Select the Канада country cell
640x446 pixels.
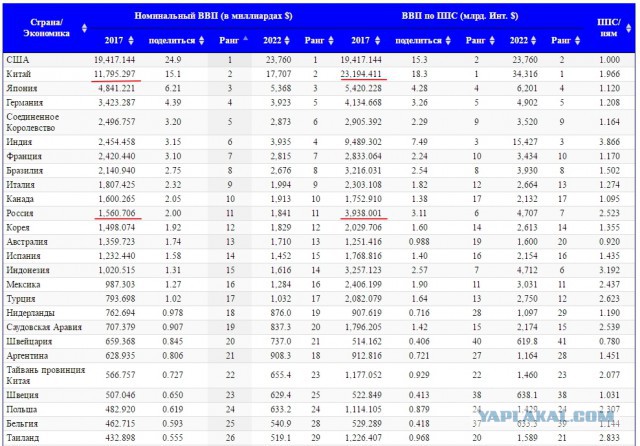20,199
